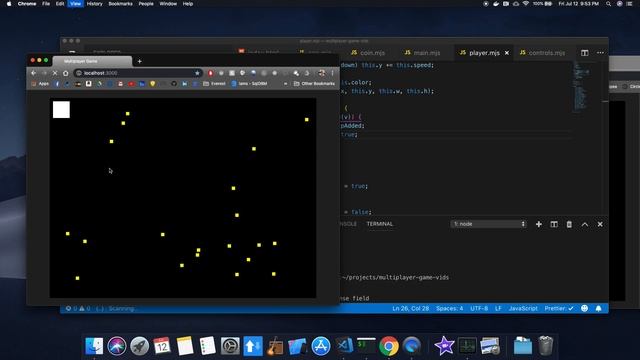The width and height of the screenshot is (640, 360).
Task: Close the player.mjs tab
Action: pyautogui.click(x=507, y=53)
